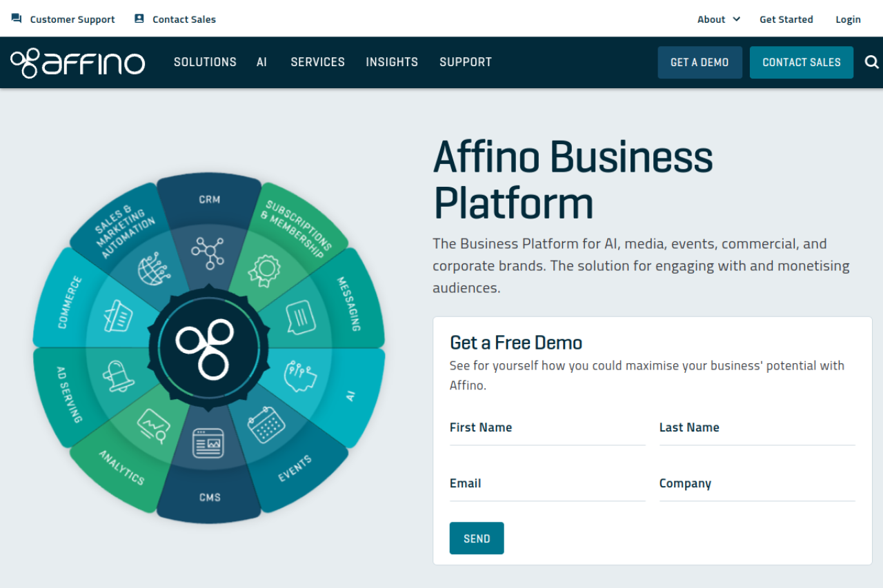Click the Sales & Marketing globe icon
Screen dimensions: 883x588
tap(154, 270)
